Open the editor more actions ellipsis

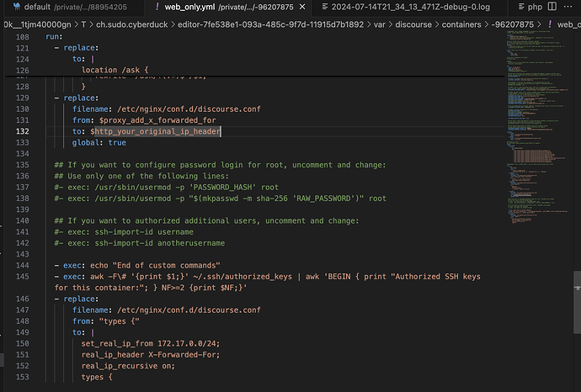568,6
